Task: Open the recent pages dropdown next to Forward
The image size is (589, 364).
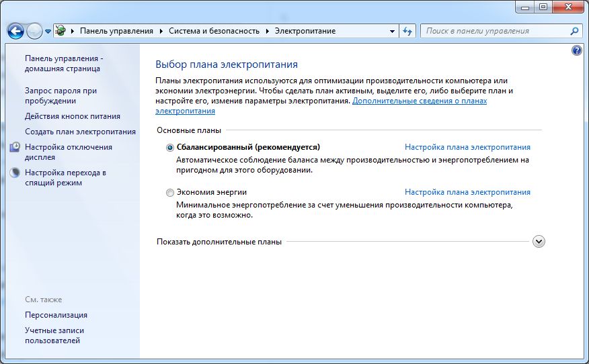Action: [48, 32]
